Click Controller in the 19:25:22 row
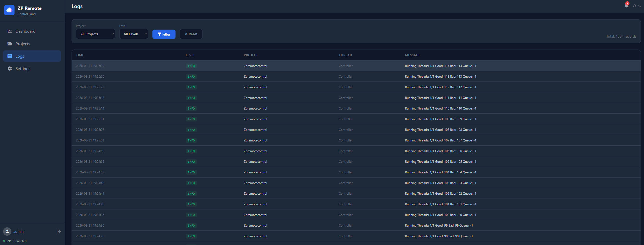 346,87
